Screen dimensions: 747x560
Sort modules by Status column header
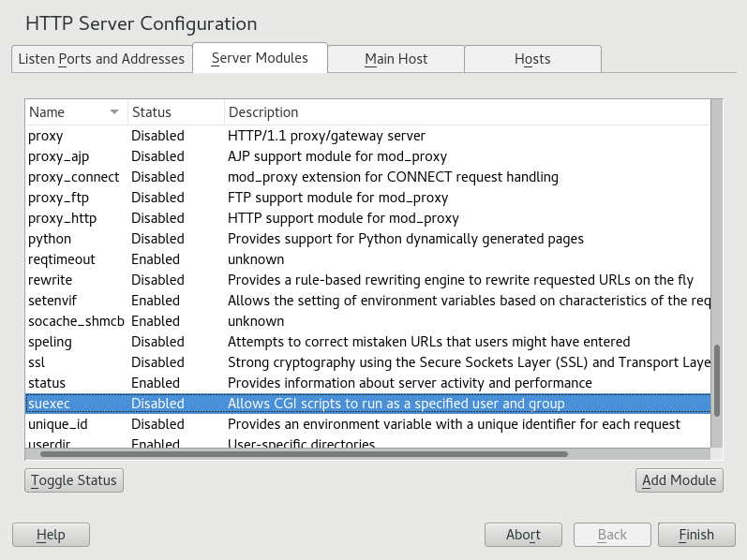[x=174, y=112]
